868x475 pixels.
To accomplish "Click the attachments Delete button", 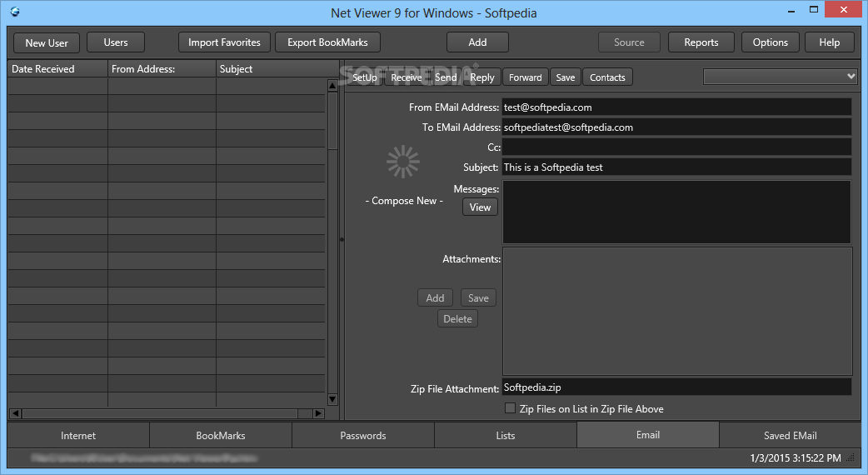I will pyautogui.click(x=458, y=319).
